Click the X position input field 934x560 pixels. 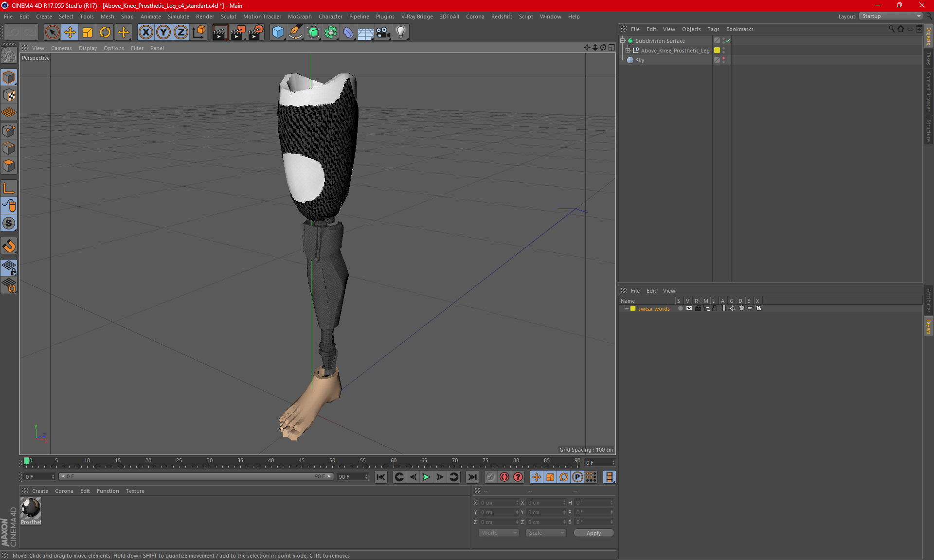point(499,503)
